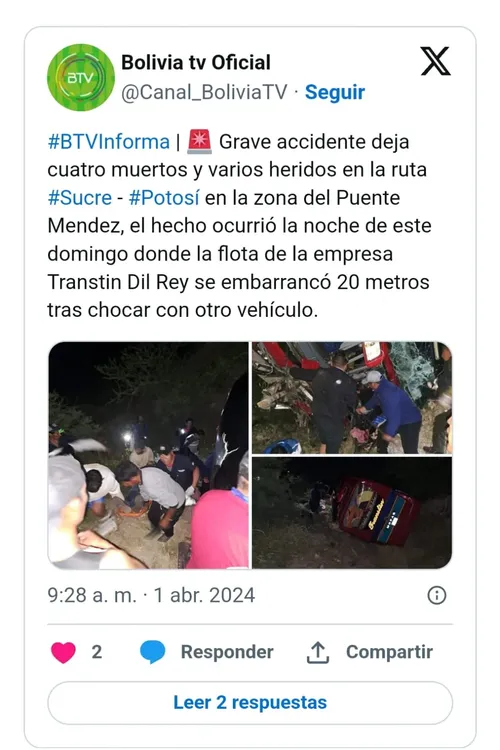Open the @Canal_BoliviaTV handle
The width and height of the screenshot is (500, 750).
click(x=204, y=92)
